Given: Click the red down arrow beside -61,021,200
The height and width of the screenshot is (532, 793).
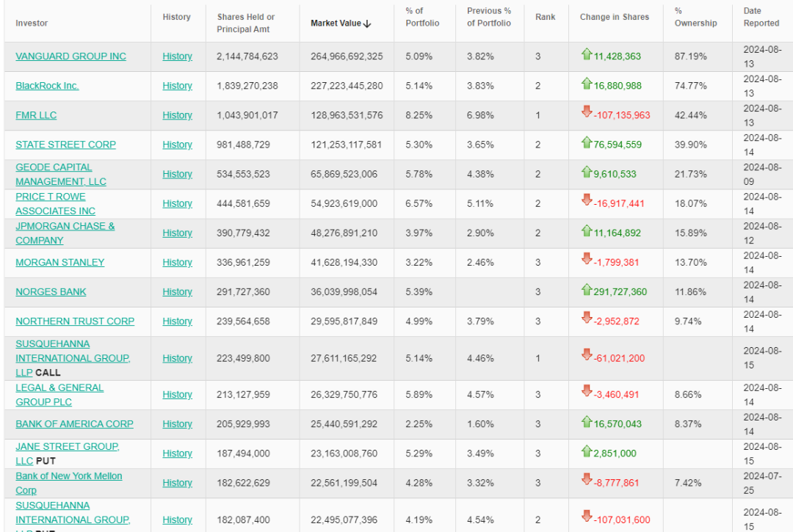Looking at the screenshot, I should (587, 354).
